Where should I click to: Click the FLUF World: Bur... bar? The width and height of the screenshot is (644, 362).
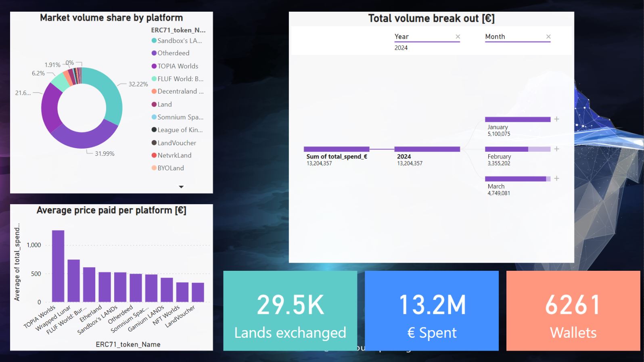click(x=89, y=285)
